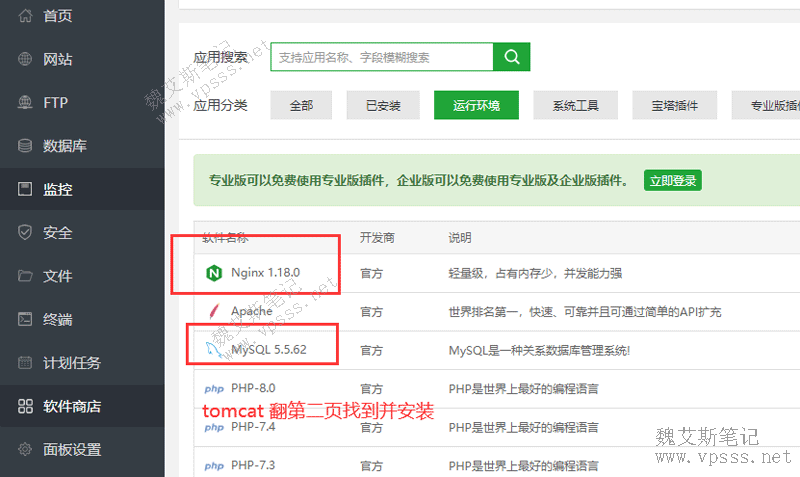Click the green search magnifier button
The image size is (800, 477).
coord(512,57)
